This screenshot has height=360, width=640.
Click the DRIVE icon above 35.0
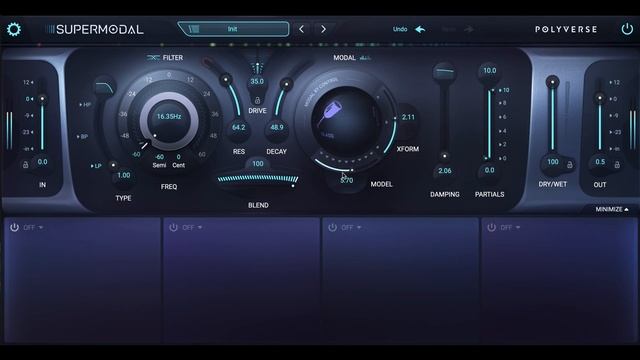pos(257,67)
